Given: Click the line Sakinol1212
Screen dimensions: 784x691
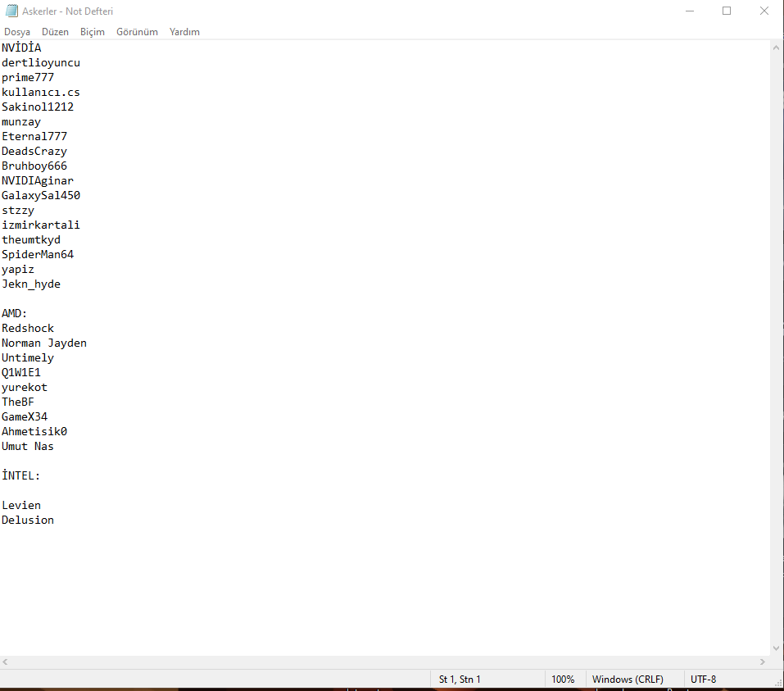Looking at the screenshot, I should [38, 107].
